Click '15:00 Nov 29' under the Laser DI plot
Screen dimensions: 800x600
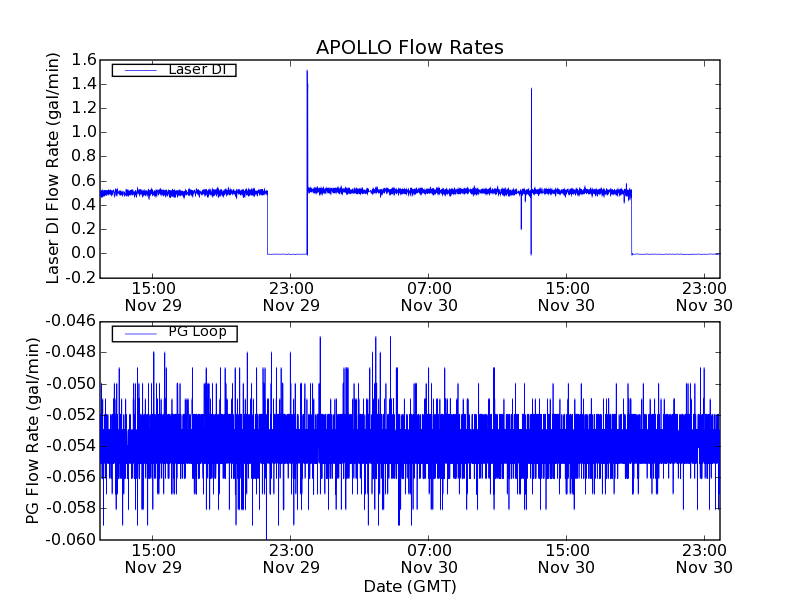tap(153, 297)
